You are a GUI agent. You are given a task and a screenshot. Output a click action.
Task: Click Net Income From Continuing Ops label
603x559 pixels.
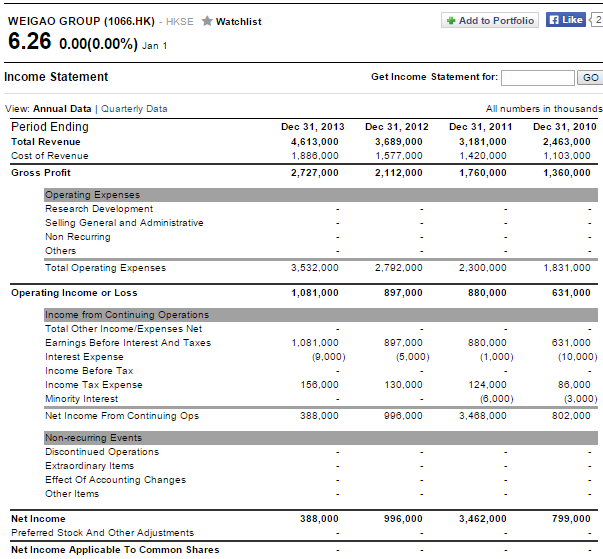[122, 416]
